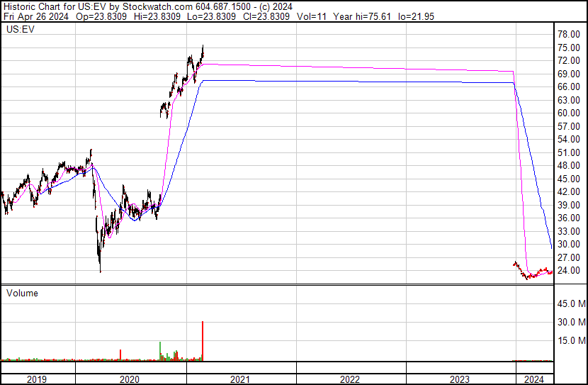Click the 2019 year label on timeline
Image resolution: width=588 pixels, height=385 pixels.
point(37,379)
